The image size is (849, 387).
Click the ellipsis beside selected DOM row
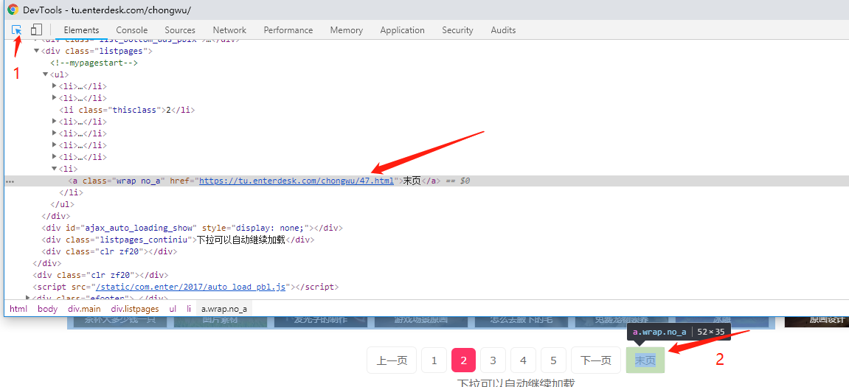pyautogui.click(x=10, y=182)
